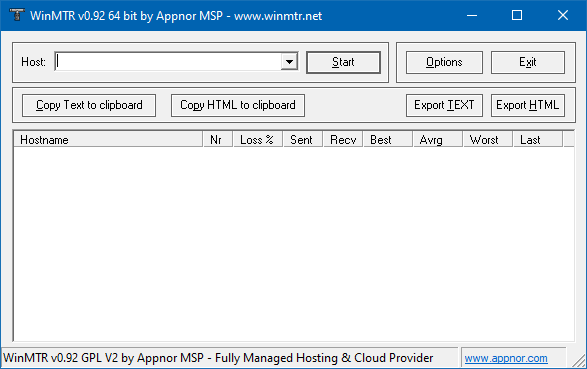This screenshot has height=369, width=587.
Task: Click the Exit button
Action: pyautogui.click(x=527, y=62)
